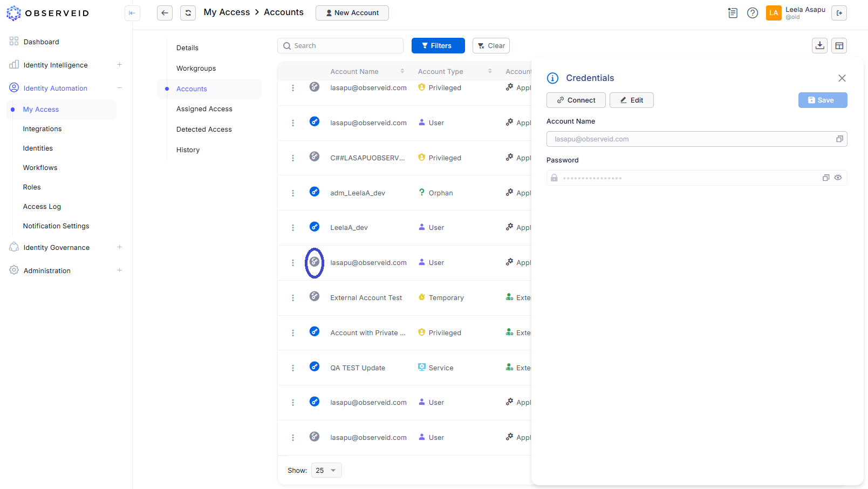Toggle sorting on the Account Name column
868x489 pixels.
[x=402, y=71]
